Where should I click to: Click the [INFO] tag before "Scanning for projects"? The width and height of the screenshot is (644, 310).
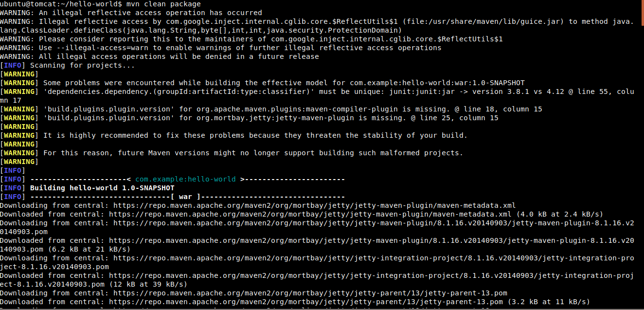[13, 65]
